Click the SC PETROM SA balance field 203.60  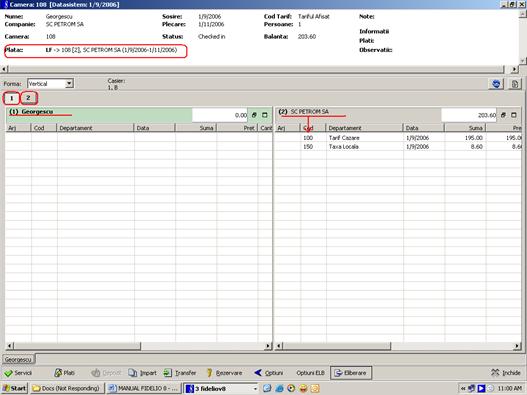tap(469, 115)
